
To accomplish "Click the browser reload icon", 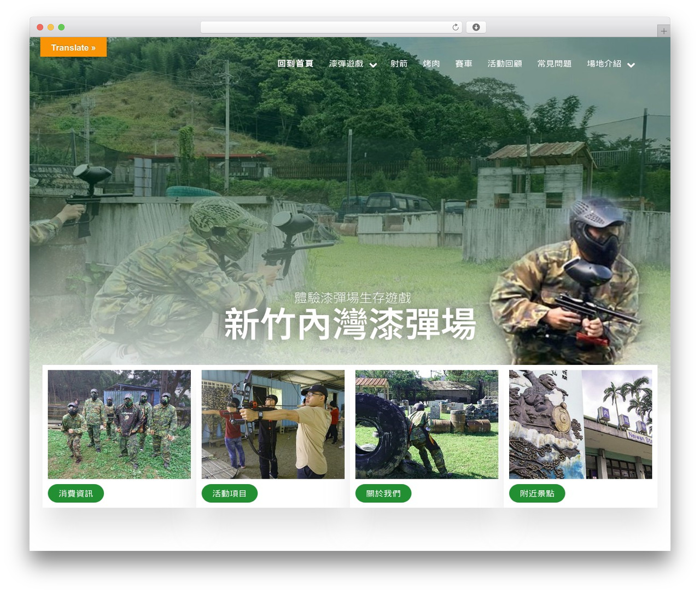I will [455, 27].
